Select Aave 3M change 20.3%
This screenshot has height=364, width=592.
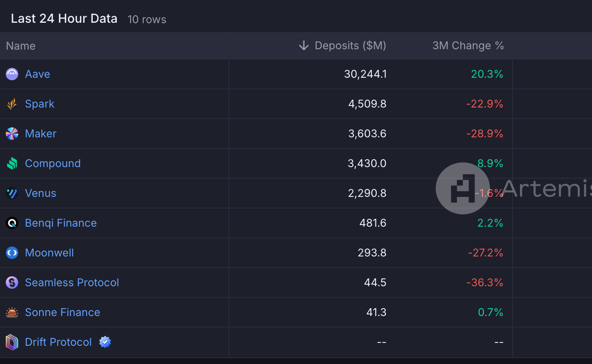click(x=487, y=74)
